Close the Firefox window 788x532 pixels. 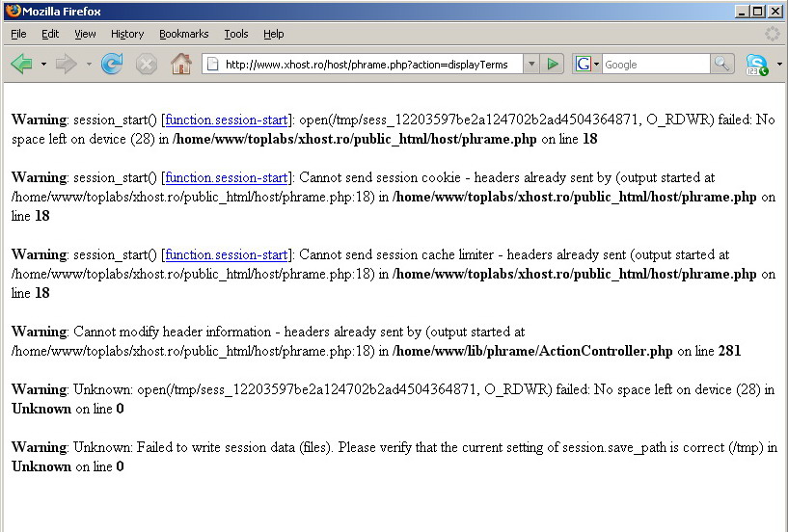point(775,11)
